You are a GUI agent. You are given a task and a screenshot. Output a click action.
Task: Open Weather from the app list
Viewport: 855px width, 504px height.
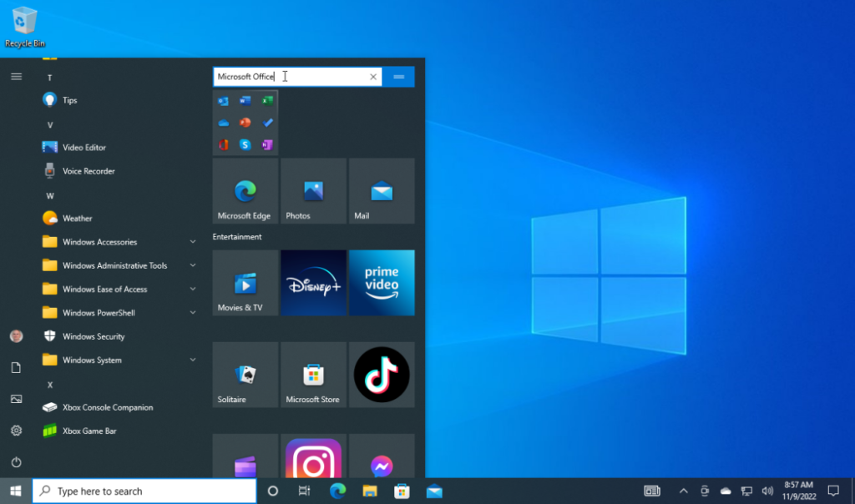(77, 219)
